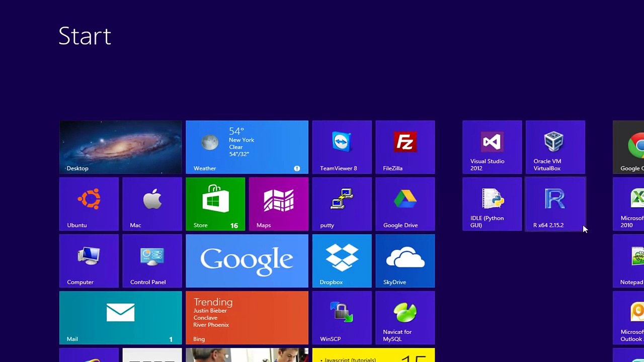The image size is (644, 362).
Task: Launch Google Chrome tile at right edge
Action: tap(628, 147)
